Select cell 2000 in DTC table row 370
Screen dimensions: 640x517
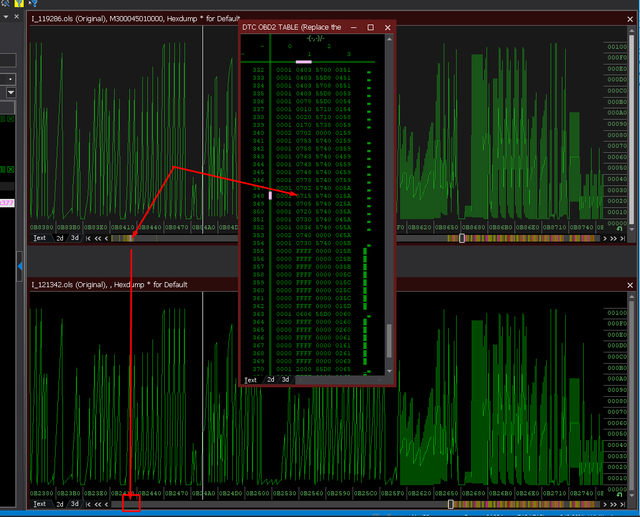tap(304, 369)
